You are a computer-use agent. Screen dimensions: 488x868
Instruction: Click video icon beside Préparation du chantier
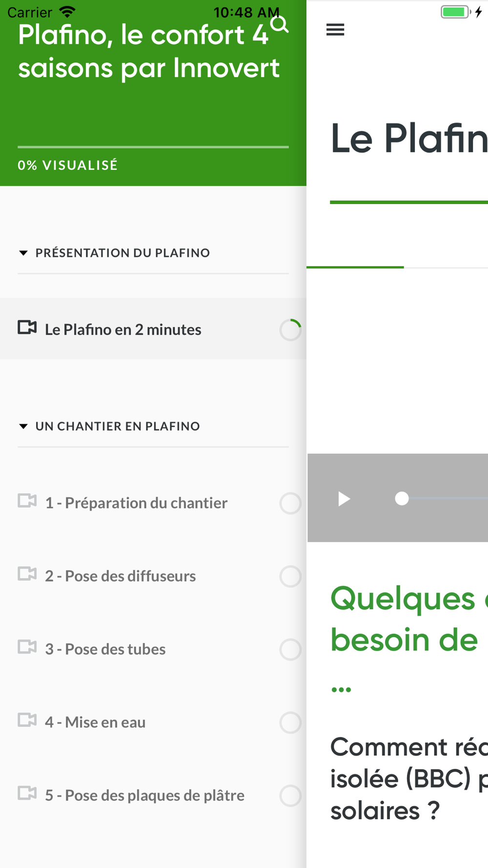[27, 501]
